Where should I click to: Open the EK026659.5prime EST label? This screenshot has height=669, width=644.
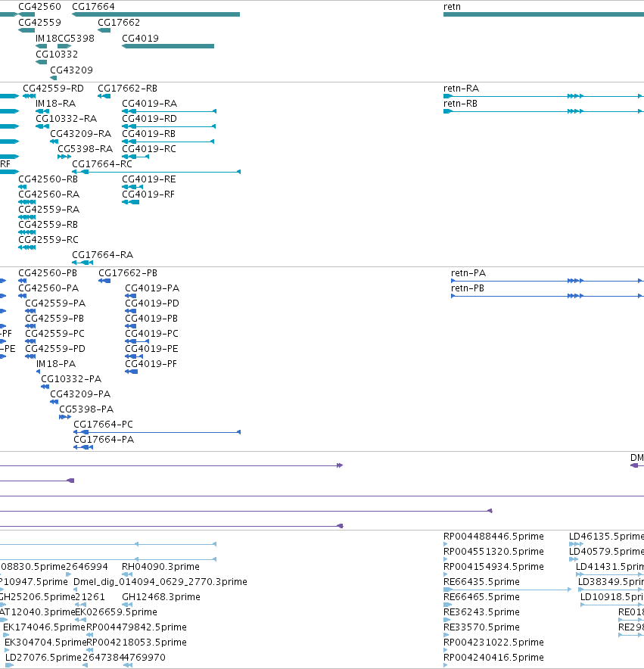coord(116,612)
